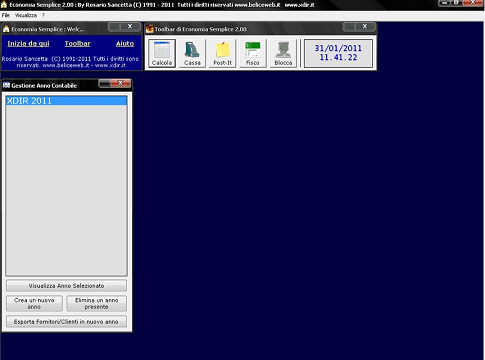Click the Gestione Anno Contabile title icon

click(x=6, y=85)
